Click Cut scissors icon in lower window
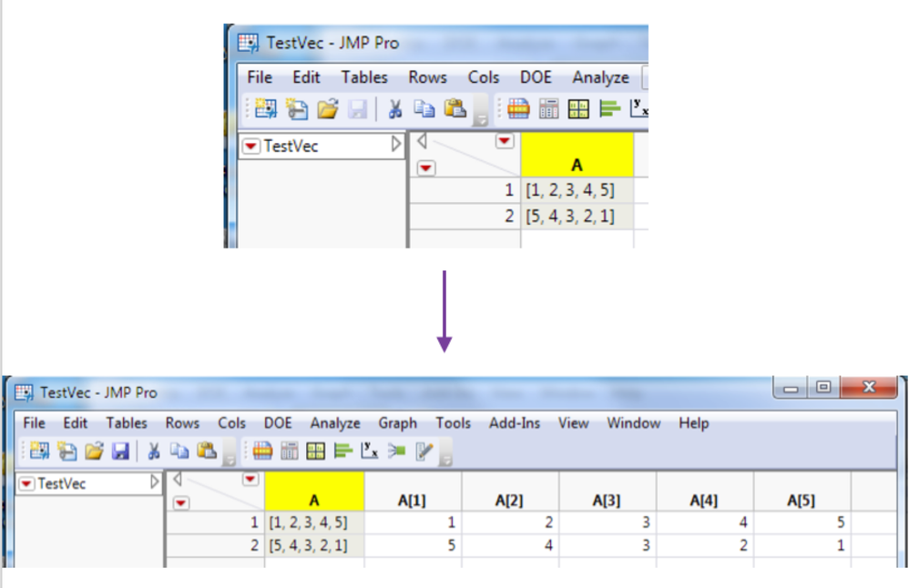The image size is (909, 588). (154, 451)
